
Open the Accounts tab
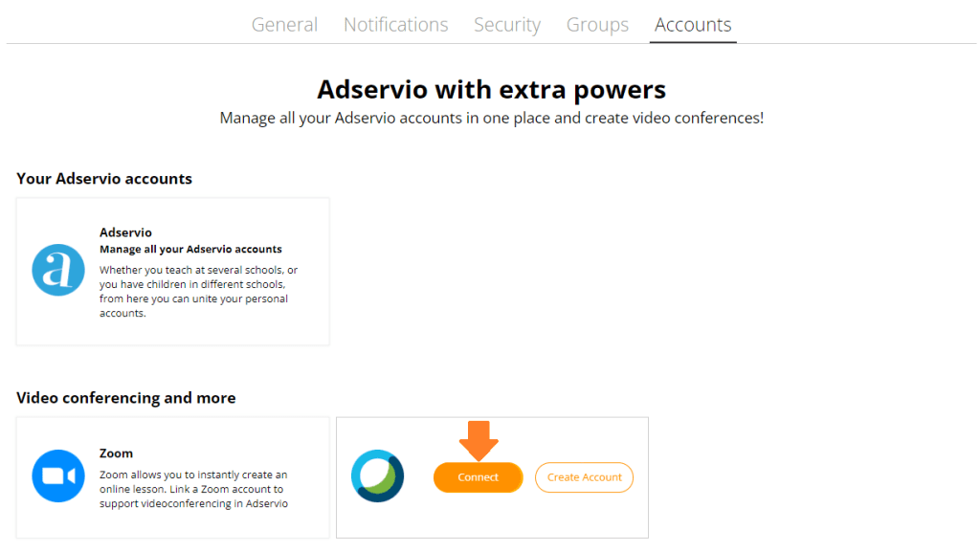click(x=693, y=24)
